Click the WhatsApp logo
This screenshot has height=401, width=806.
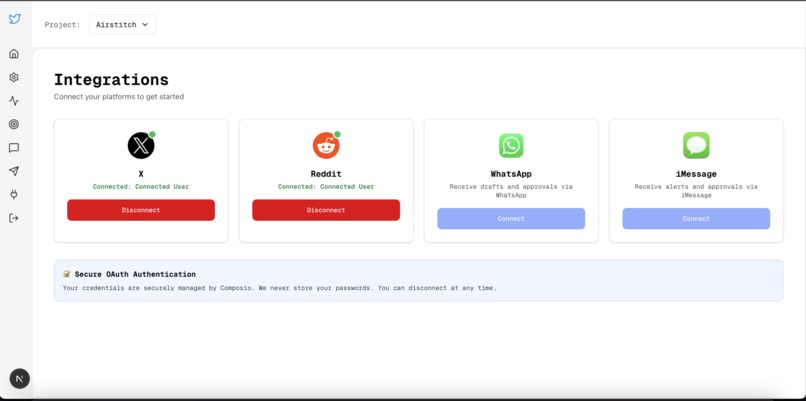point(511,145)
